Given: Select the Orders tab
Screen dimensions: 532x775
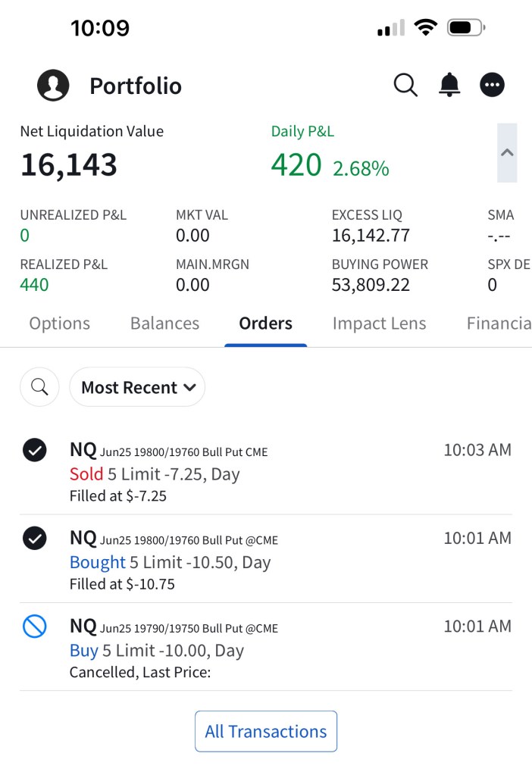Looking at the screenshot, I should pos(265,323).
